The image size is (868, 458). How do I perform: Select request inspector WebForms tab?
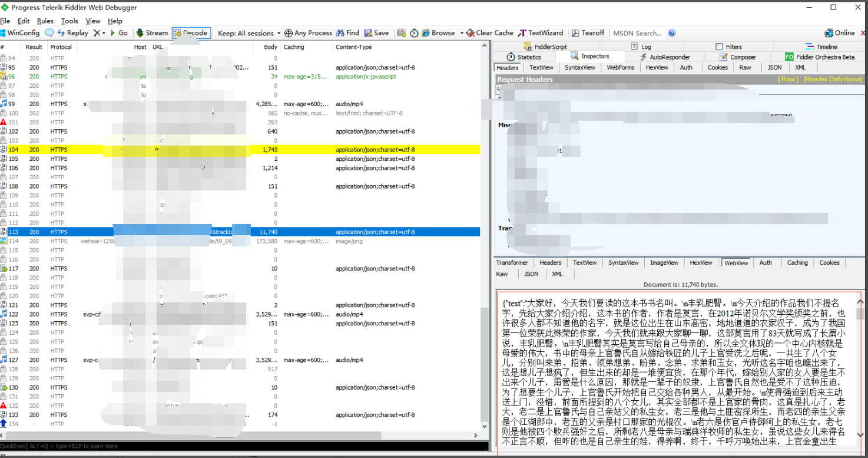pyautogui.click(x=621, y=68)
